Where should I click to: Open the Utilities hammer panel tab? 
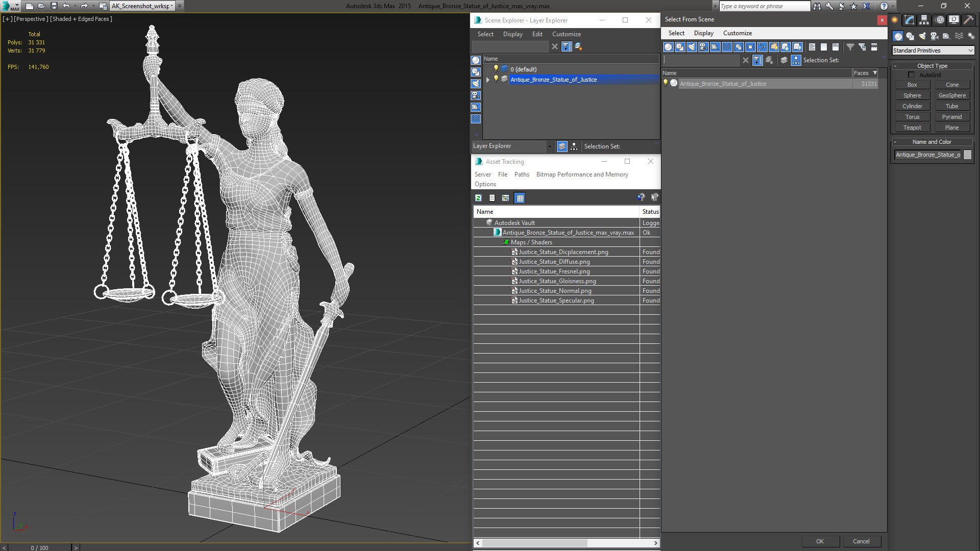[968, 20]
